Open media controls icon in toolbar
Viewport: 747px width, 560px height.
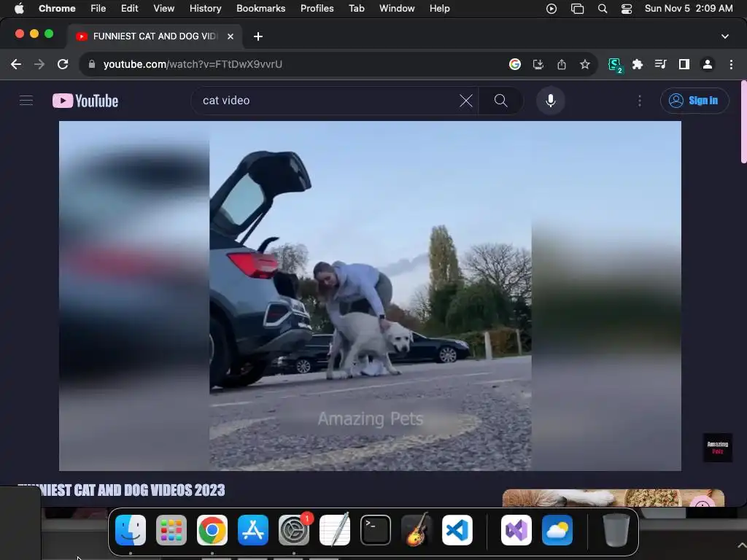point(660,64)
